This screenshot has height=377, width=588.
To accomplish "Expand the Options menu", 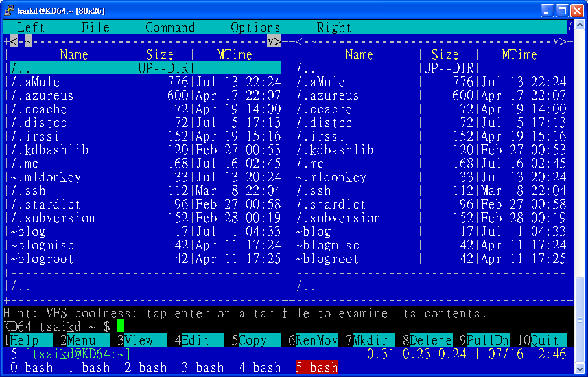I will pyautogui.click(x=255, y=27).
